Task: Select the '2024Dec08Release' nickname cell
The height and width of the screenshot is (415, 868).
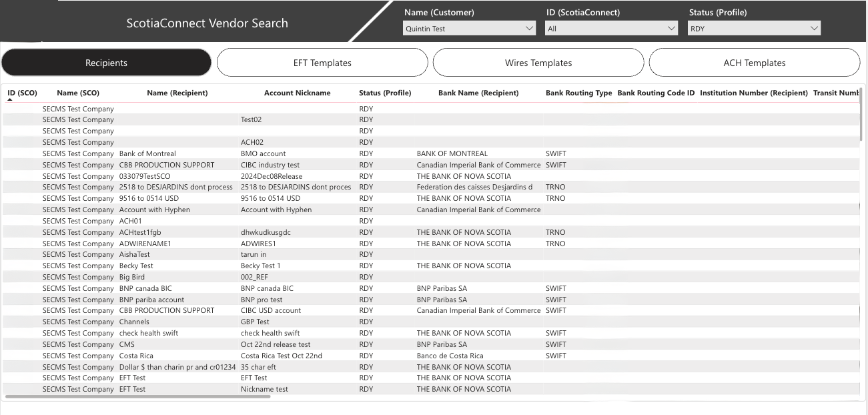Action: (x=272, y=176)
